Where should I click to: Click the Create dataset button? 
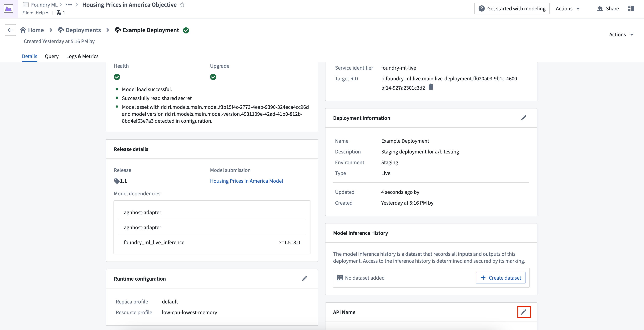(501, 278)
